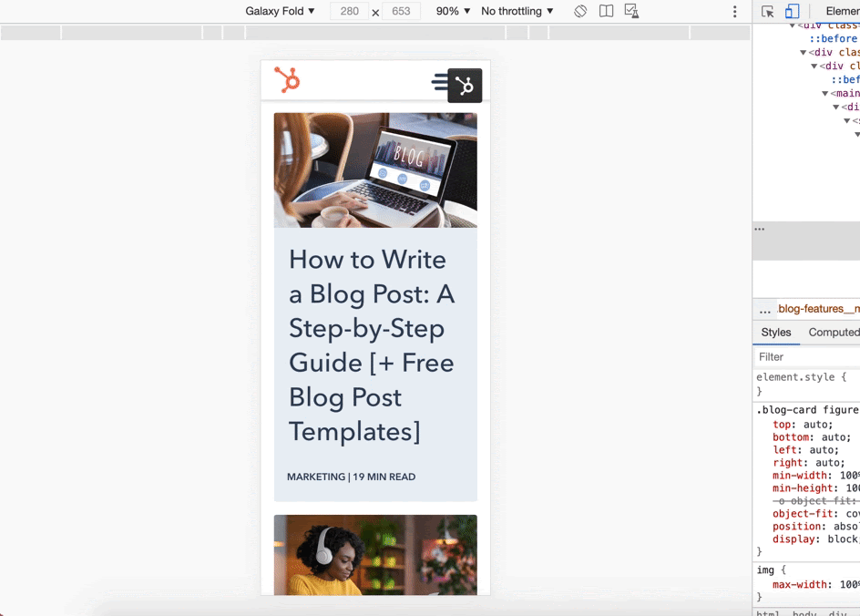Click the laptop blog post thumbnail image
The height and width of the screenshot is (616, 860).
[x=375, y=170]
